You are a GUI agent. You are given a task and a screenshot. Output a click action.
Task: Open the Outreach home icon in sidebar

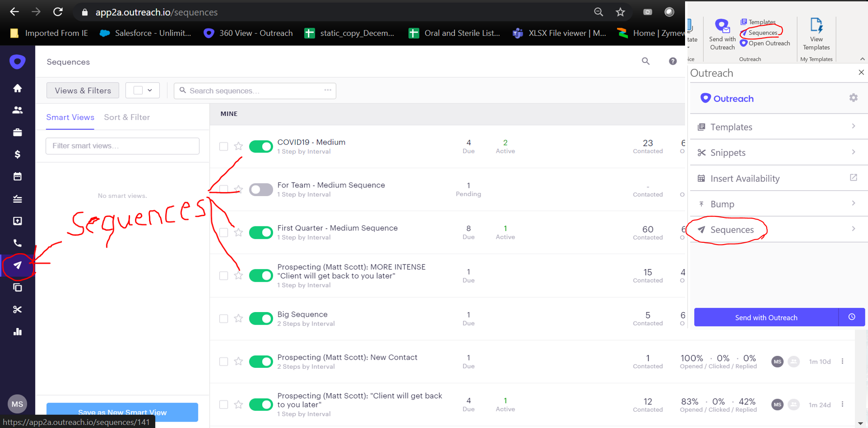[17, 88]
